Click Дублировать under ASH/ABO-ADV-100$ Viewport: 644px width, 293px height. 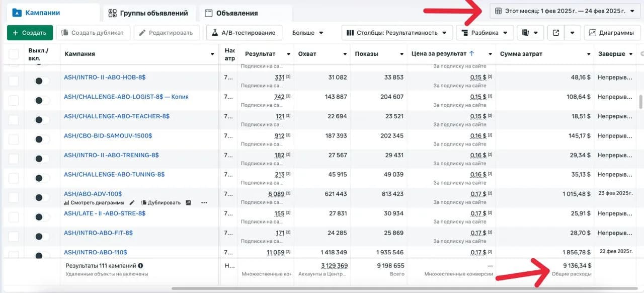pos(161,203)
